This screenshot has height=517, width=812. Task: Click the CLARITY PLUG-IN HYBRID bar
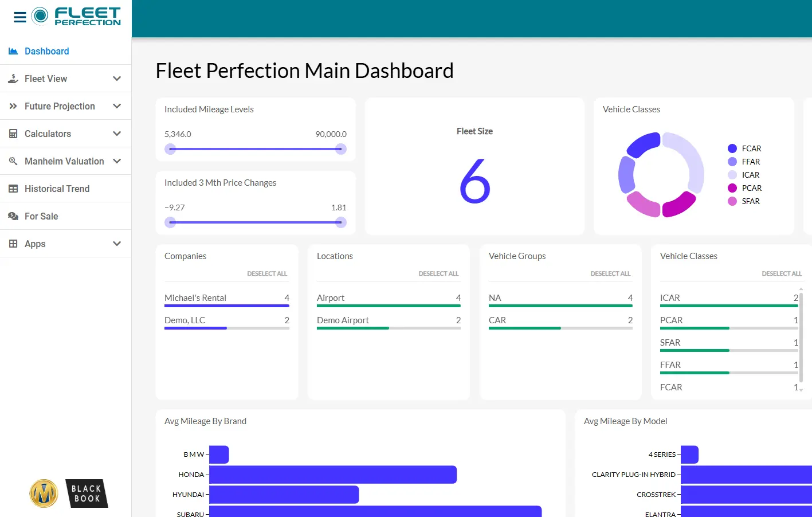[746, 475]
